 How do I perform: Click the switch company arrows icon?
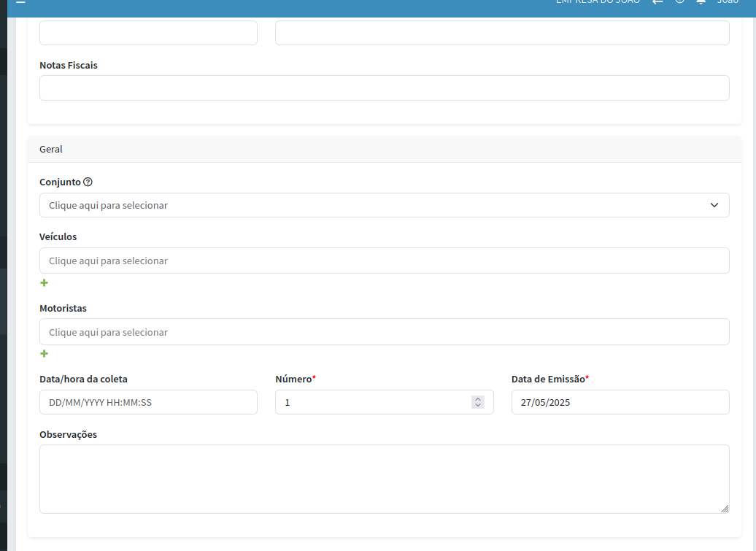click(x=657, y=2)
